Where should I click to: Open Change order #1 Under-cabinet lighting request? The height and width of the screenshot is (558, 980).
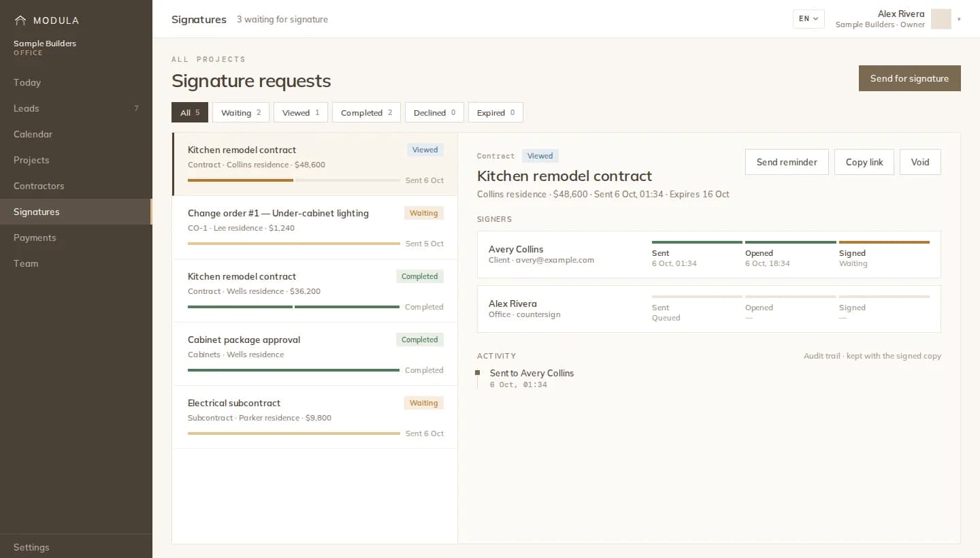pos(315,227)
